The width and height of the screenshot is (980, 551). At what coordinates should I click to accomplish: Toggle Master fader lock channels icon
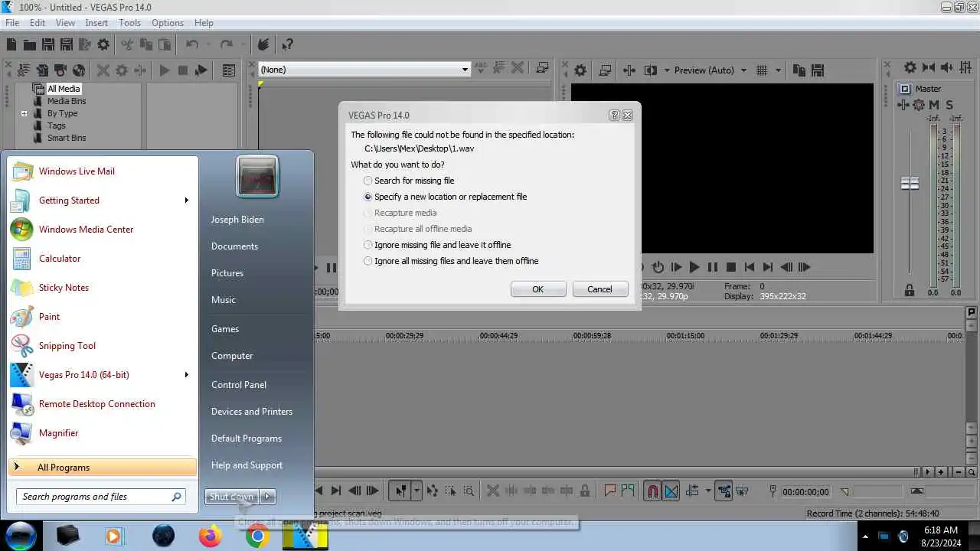pos(910,291)
